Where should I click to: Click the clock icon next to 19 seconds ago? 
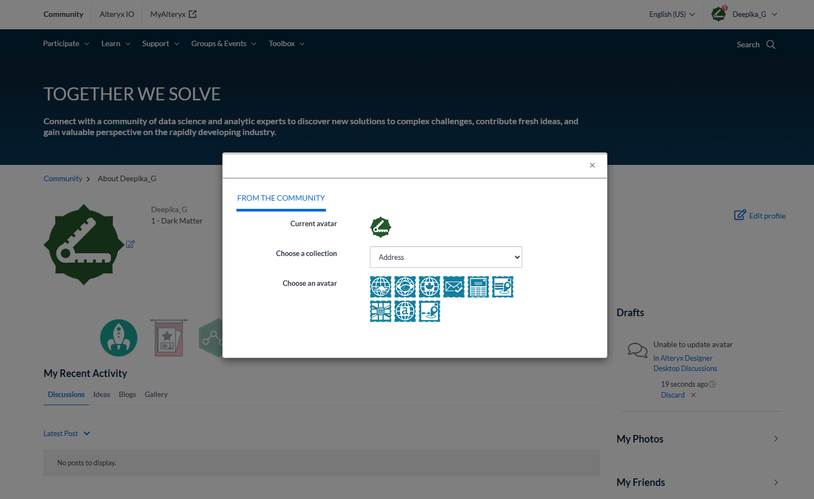(712, 384)
